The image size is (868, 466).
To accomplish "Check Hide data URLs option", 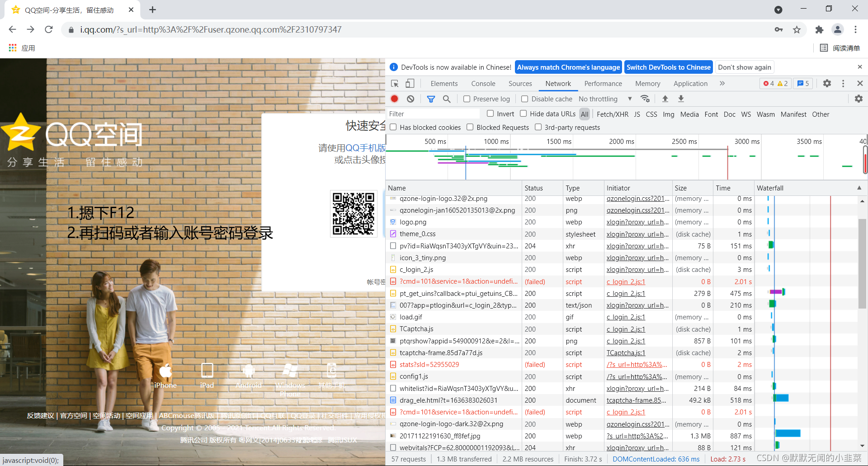I will pos(524,114).
